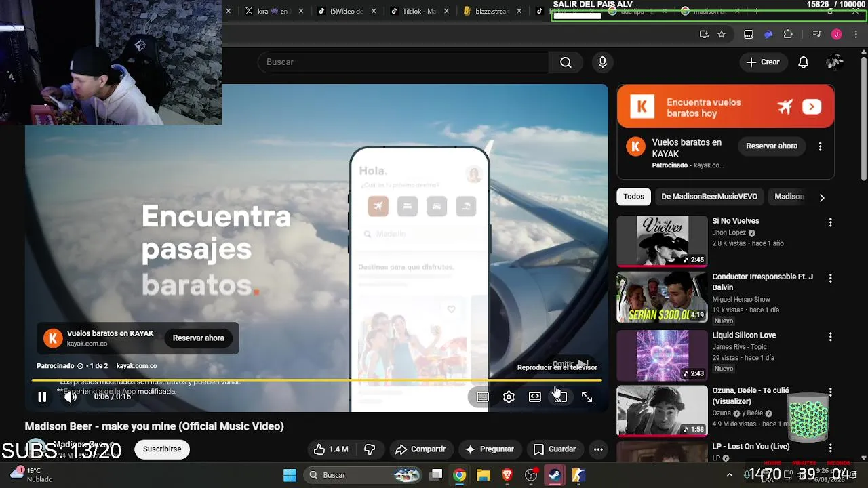Open Task View on the taskbar
868x488 pixels.
tap(436, 475)
